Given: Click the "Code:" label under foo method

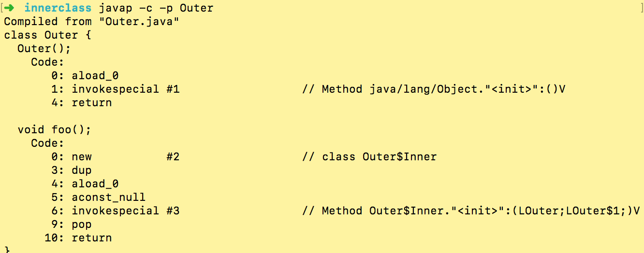Looking at the screenshot, I should [47, 143].
